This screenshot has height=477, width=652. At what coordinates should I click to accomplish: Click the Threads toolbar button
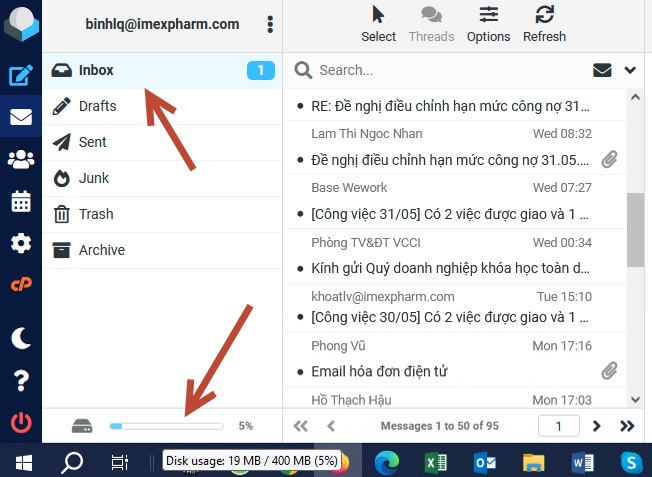431,24
